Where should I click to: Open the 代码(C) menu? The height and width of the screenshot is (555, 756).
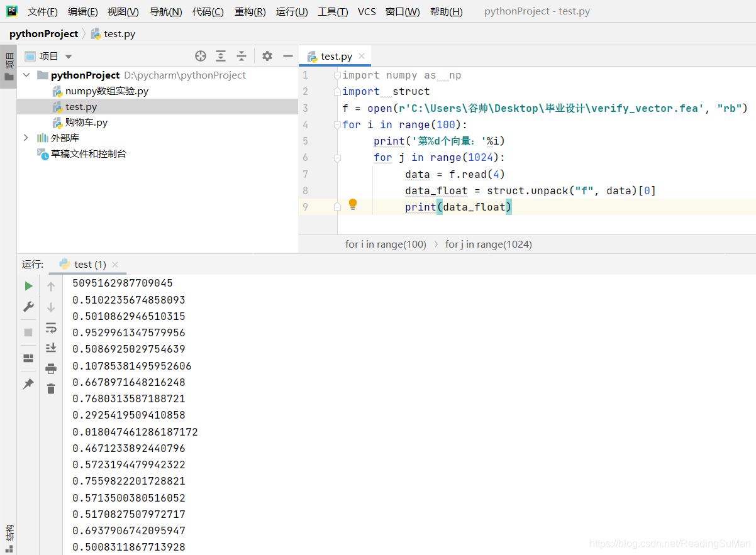(x=208, y=12)
